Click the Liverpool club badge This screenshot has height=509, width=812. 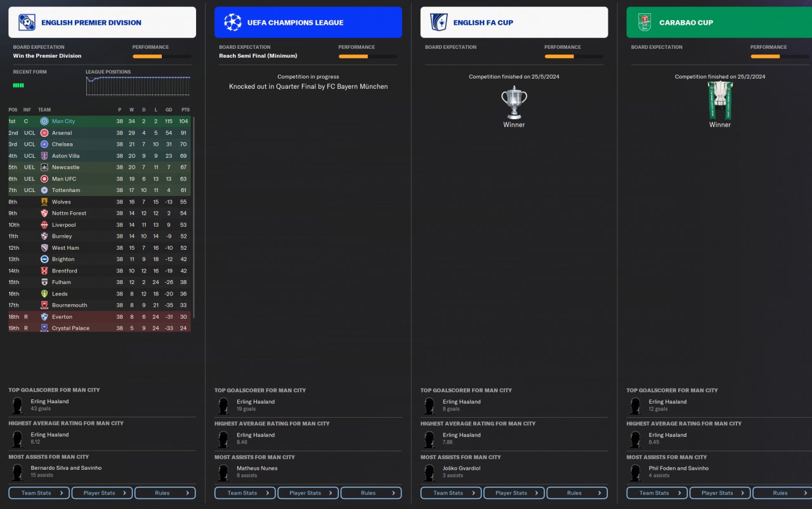[x=44, y=225]
